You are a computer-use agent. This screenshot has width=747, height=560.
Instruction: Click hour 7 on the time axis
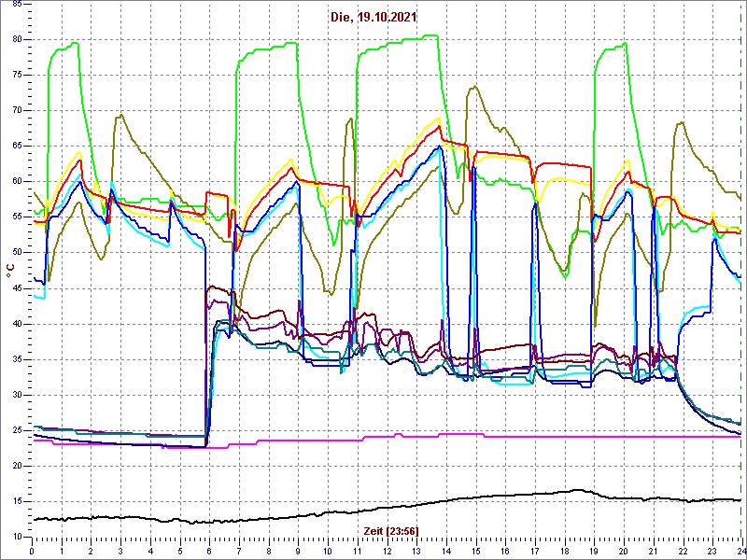[x=239, y=552]
